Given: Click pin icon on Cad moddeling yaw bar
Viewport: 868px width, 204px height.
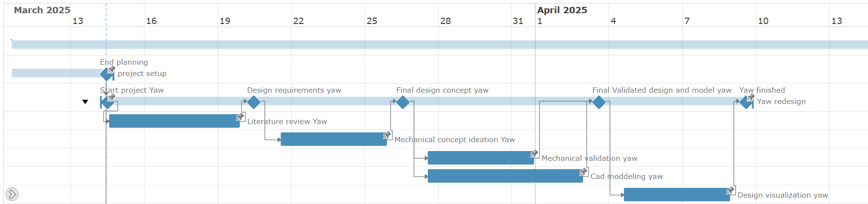Looking at the screenshot, I should click(x=583, y=172).
